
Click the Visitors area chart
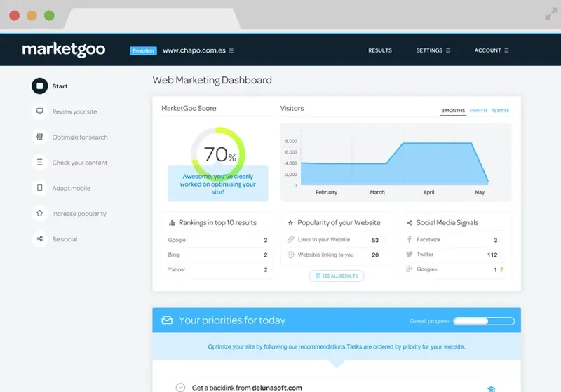coord(395,163)
